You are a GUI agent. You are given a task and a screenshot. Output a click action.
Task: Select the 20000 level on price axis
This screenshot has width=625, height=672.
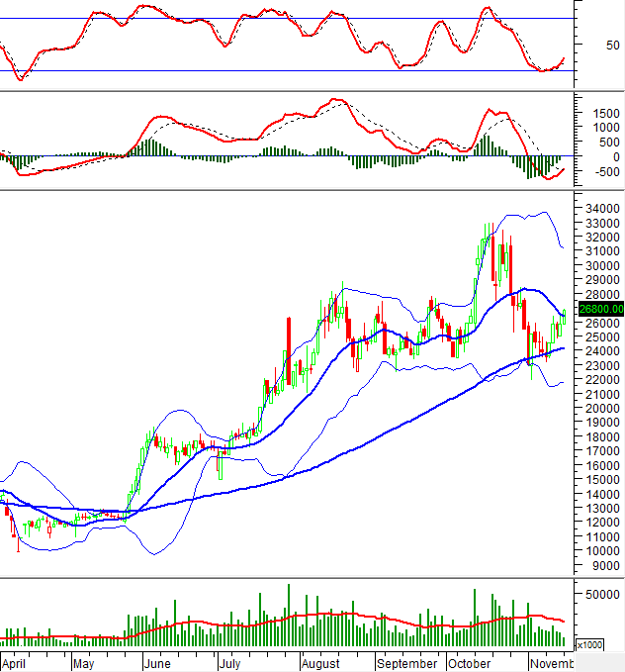click(x=602, y=409)
